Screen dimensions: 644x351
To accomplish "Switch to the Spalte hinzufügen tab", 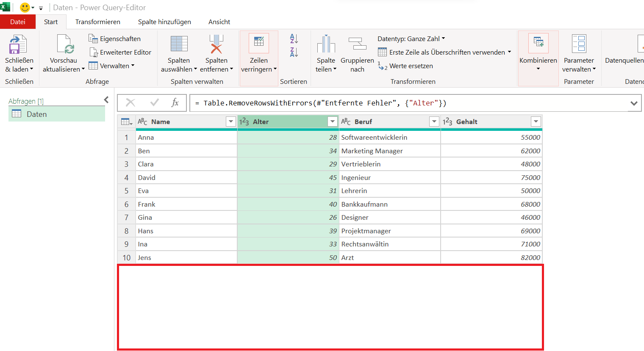I will (164, 22).
